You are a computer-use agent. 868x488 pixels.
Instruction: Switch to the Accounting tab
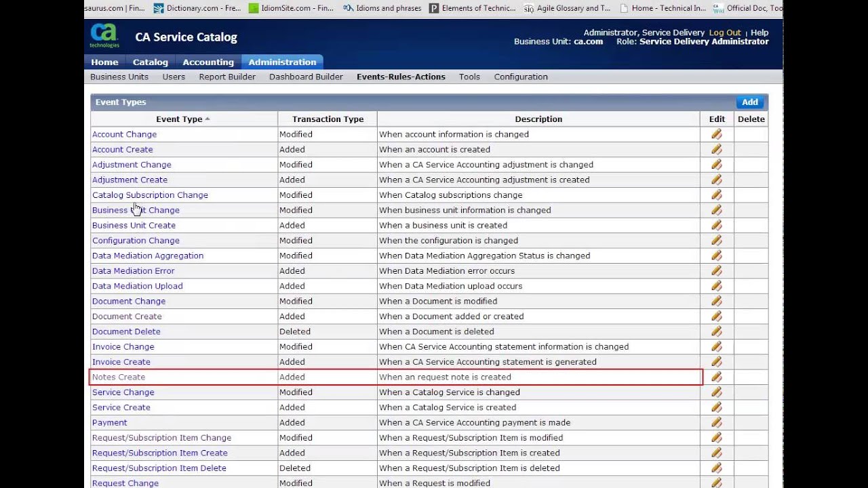tap(208, 62)
